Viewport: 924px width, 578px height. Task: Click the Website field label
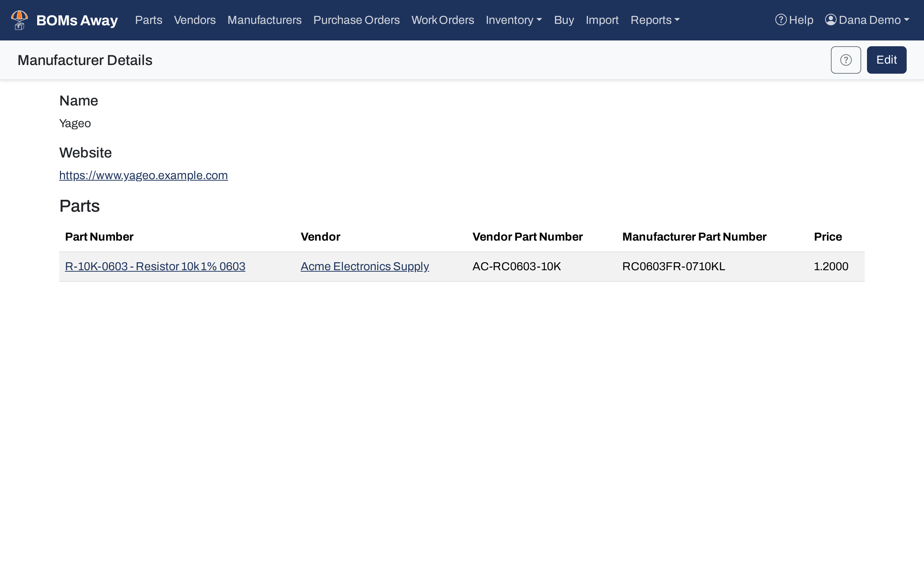pyautogui.click(x=86, y=153)
